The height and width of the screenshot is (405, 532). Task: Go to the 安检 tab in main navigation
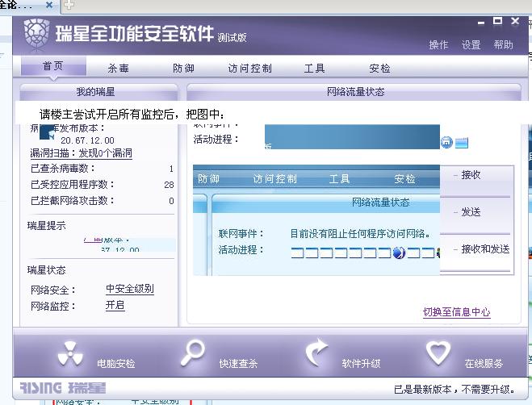pyautogui.click(x=379, y=69)
